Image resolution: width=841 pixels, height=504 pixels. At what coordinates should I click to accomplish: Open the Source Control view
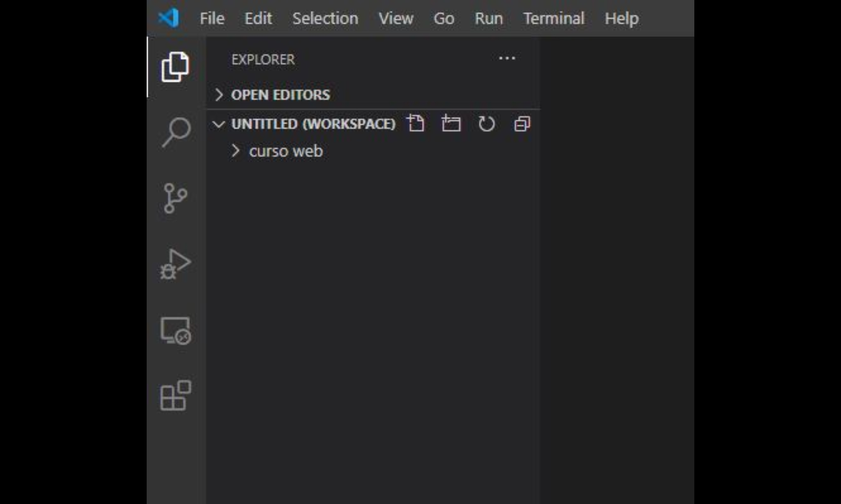point(175,198)
